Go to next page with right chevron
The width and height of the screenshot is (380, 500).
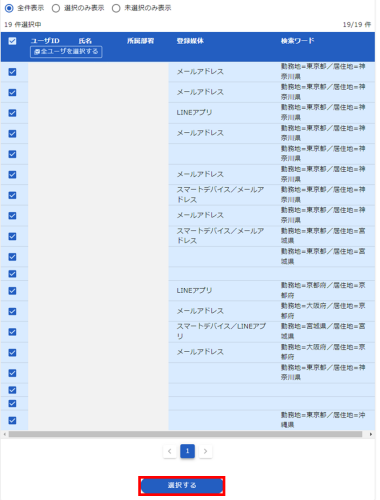click(x=205, y=451)
